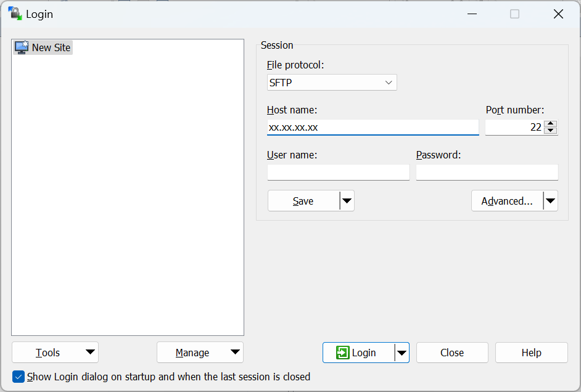The image size is (581, 392).
Task: Open Advanced settings button
Action: point(507,201)
